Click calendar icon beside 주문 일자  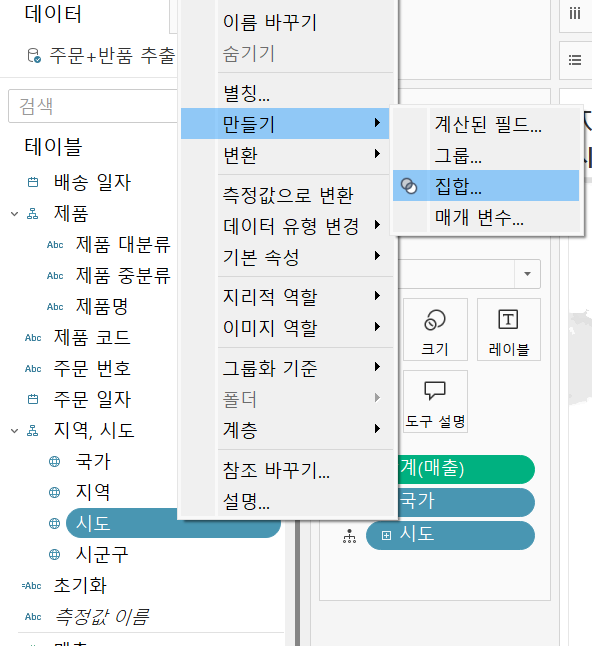(x=33, y=399)
